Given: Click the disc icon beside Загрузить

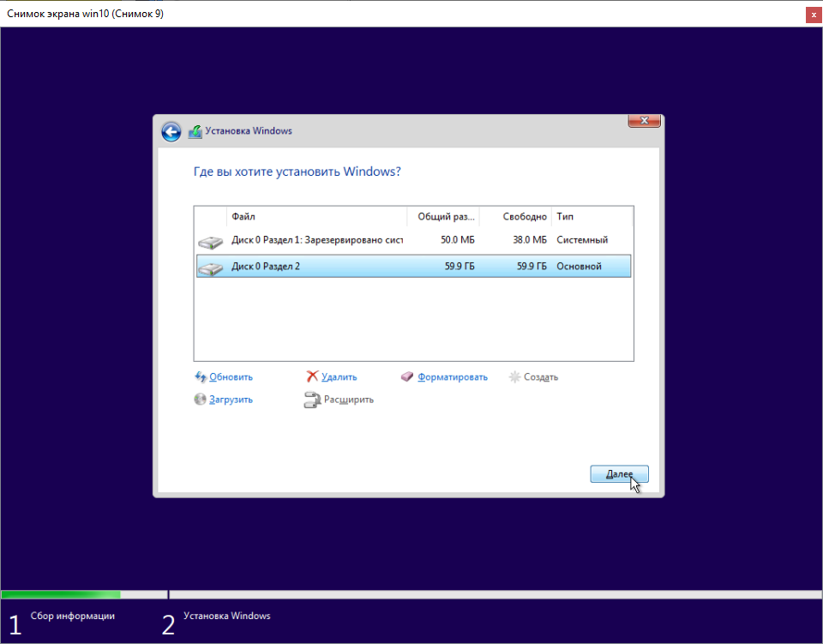Looking at the screenshot, I should (x=200, y=400).
